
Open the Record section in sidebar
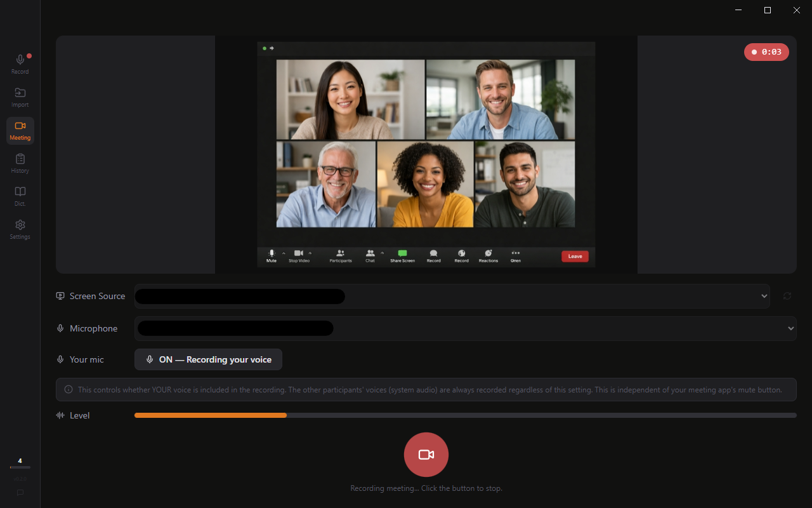(x=20, y=64)
